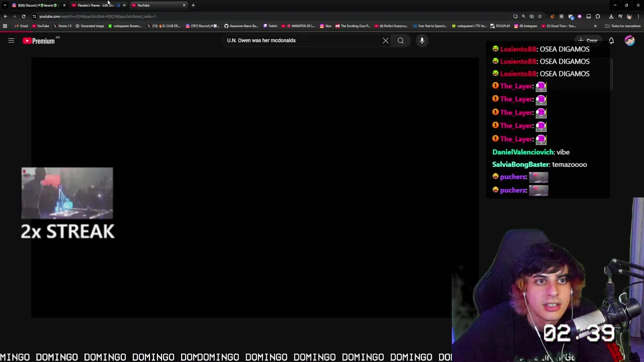Open the Extensions puzzle icon
Viewport: 644px width, 362px height.
[598, 16]
